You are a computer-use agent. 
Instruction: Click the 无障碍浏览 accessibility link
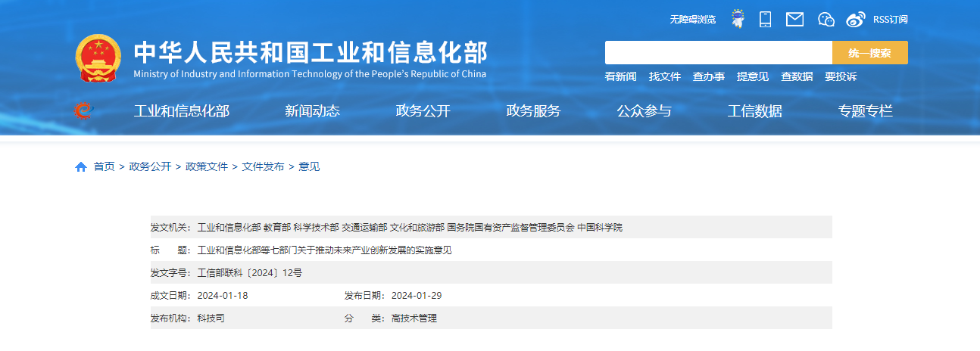tap(692, 20)
